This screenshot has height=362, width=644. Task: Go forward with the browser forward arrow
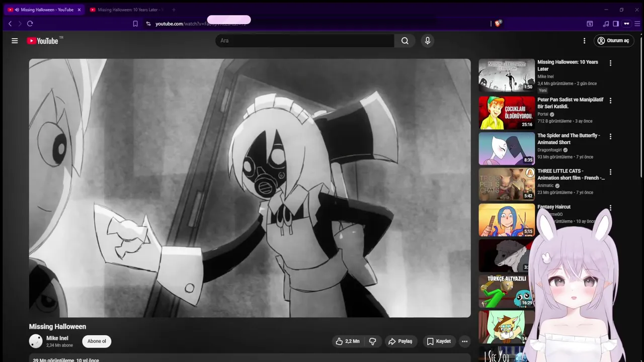[x=20, y=24]
